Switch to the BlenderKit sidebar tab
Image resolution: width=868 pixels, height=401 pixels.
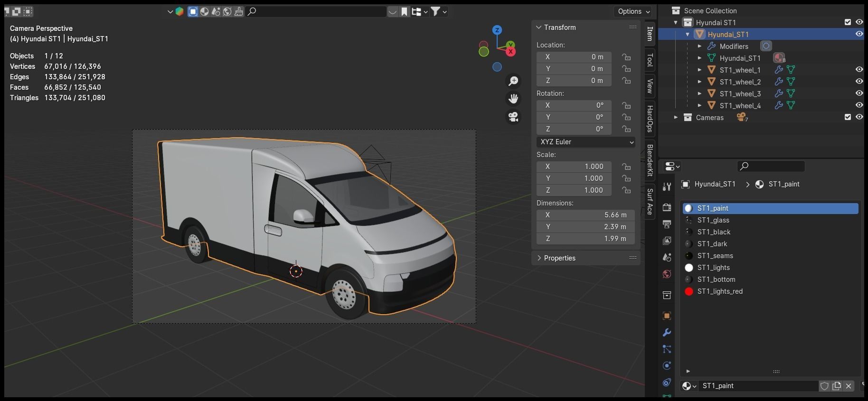[650, 160]
